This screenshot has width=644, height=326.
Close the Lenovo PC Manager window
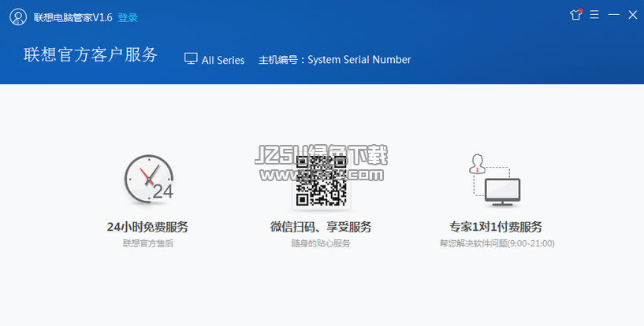pos(632,14)
